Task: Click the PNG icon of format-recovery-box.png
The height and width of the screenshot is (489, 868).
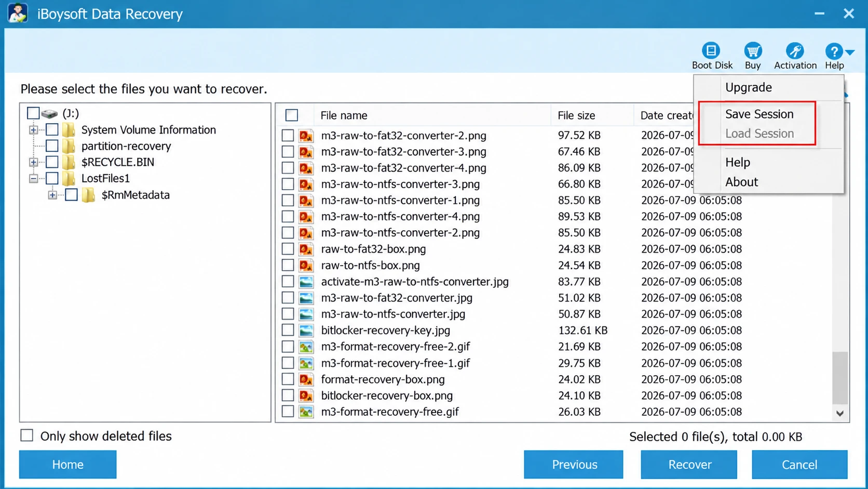Action: click(x=306, y=379)
